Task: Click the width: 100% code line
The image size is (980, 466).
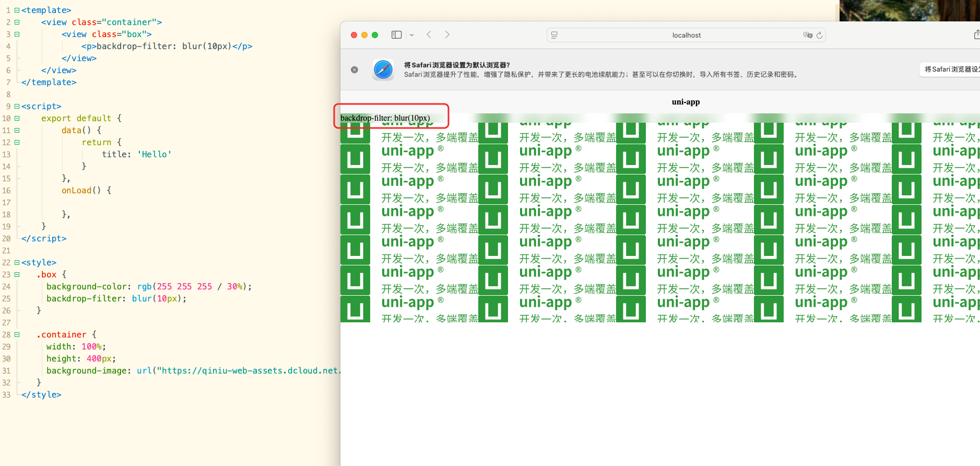Action: (76, 347)
